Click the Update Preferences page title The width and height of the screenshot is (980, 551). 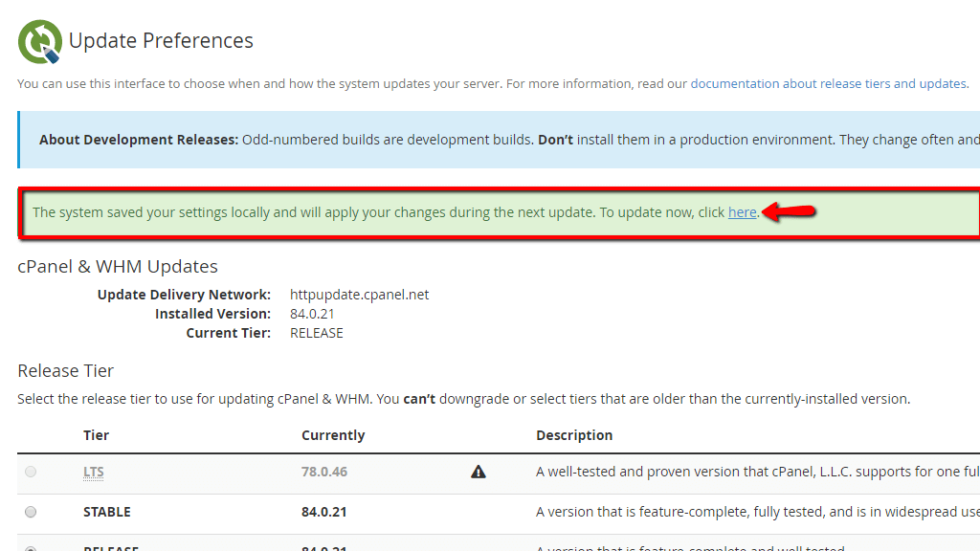[161, 40]
